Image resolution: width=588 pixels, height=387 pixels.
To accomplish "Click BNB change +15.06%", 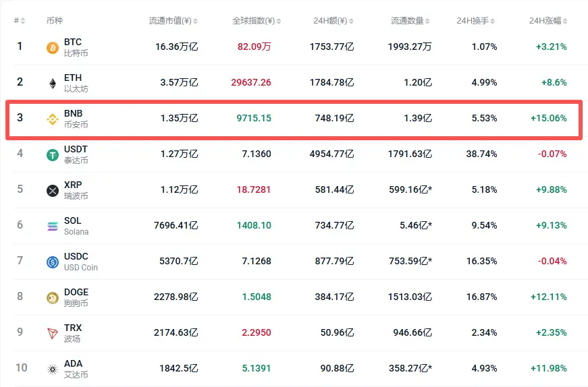I will [x=548, y=118].
